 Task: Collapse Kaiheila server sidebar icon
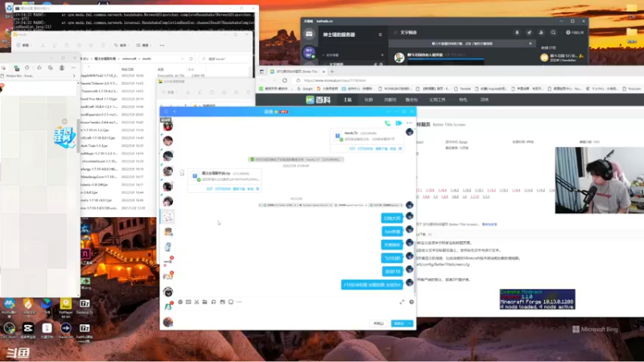click(x=380, y=35)
